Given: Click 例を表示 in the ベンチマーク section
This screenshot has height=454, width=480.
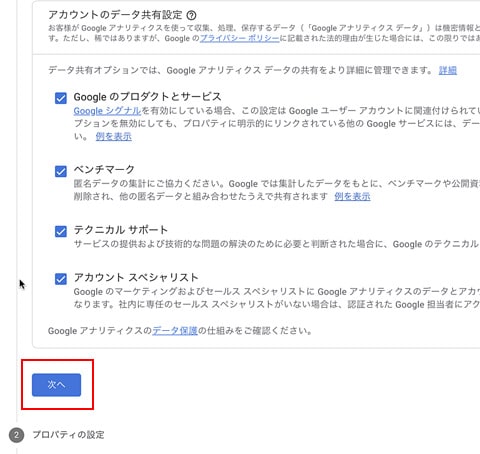Looking at the screenshot, I should point(352,196).
